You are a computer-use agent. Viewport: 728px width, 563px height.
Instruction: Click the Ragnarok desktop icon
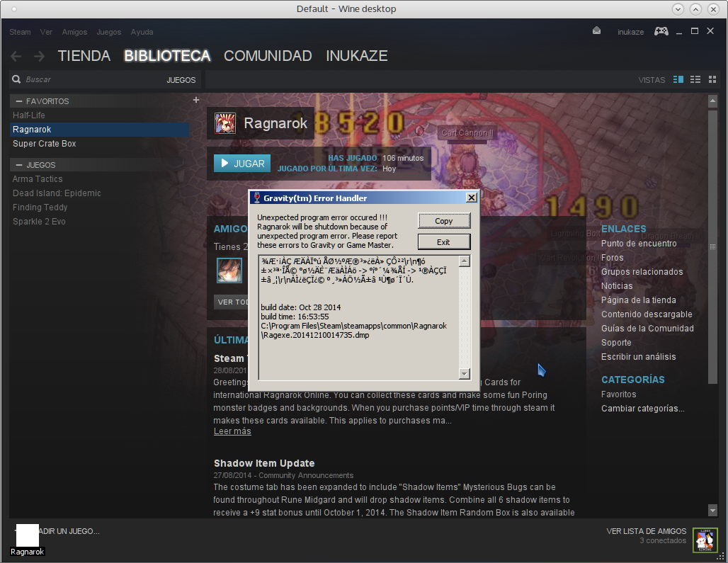[28, 540]
